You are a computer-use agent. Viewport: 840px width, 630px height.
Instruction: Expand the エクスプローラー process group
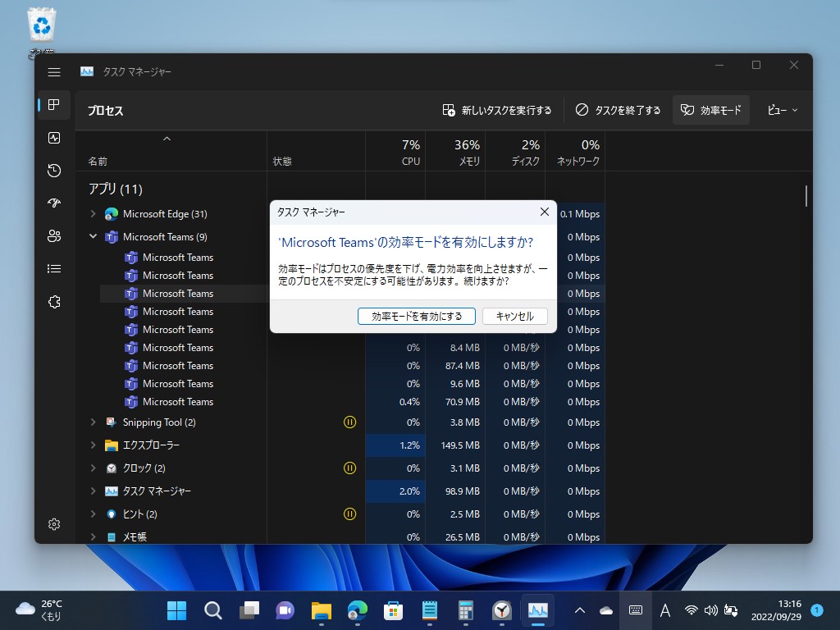(94, 445)
